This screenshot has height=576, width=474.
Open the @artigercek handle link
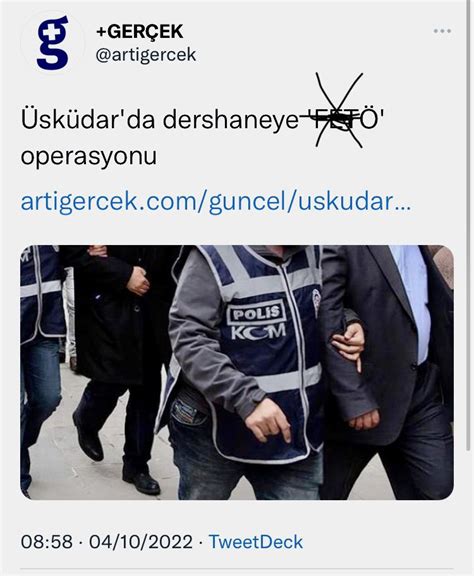[146, 55]
